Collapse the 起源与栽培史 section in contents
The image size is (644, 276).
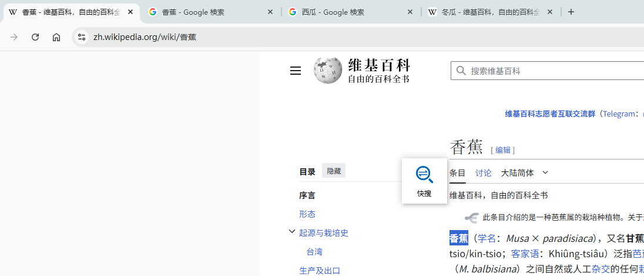click(291, 232)
